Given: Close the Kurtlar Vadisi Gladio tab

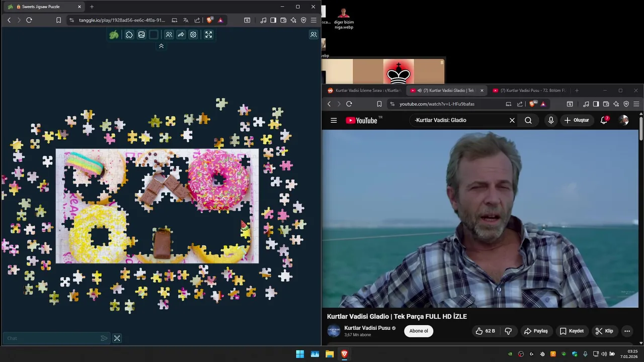Looking at the screenshot, I should 481,90.
